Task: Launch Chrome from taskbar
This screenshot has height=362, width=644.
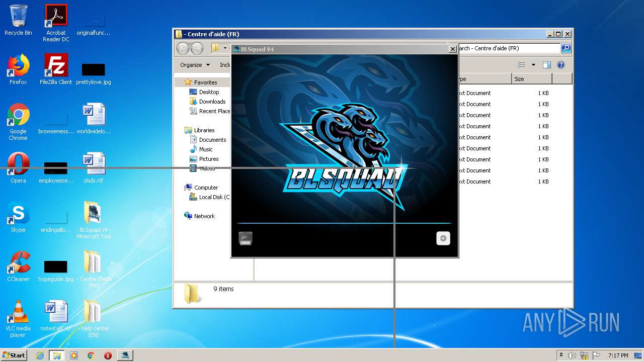Action: [x=91, y=355]
